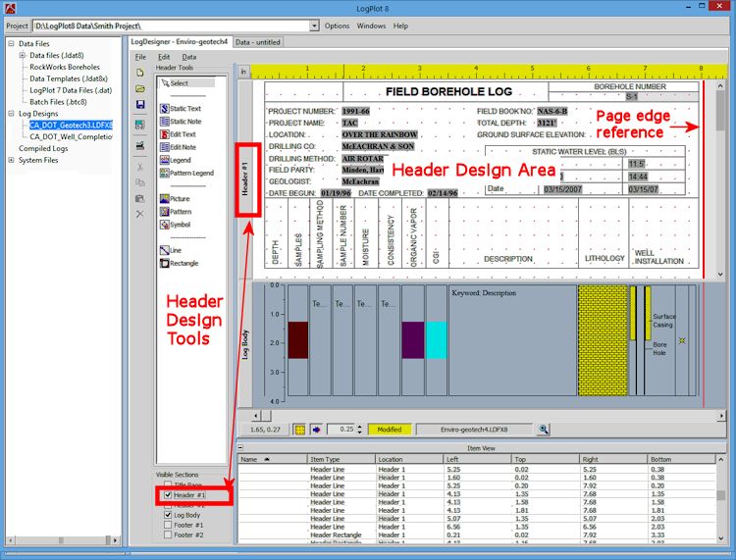This screenshot has width=736, height=560.
Task: Switch to LogDesigner - Enviro-geotech4 tab
Action: pos(180,42)
